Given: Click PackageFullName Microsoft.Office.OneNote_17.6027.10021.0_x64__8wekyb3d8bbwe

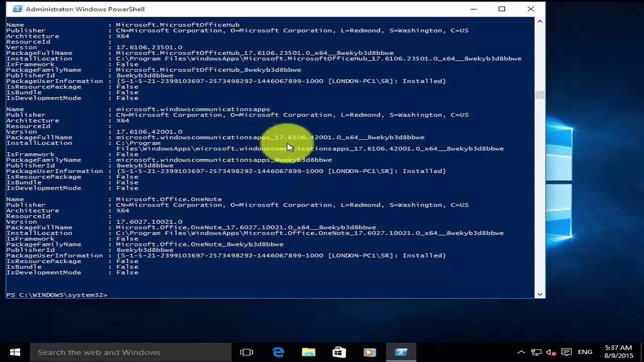Looking at the screenshot, I should point(246,227).
